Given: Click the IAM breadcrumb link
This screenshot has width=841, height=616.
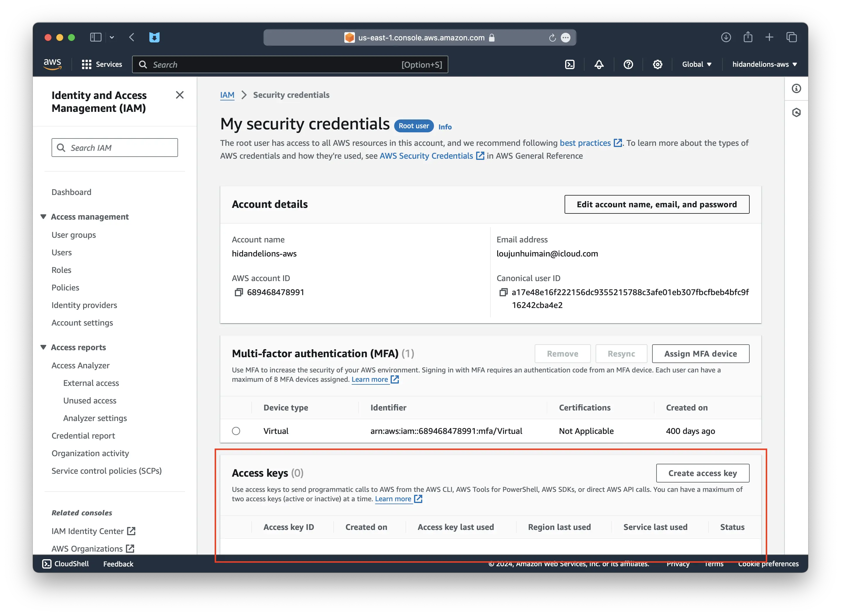Looking at the screenshot, I should [x=227, y=95].
